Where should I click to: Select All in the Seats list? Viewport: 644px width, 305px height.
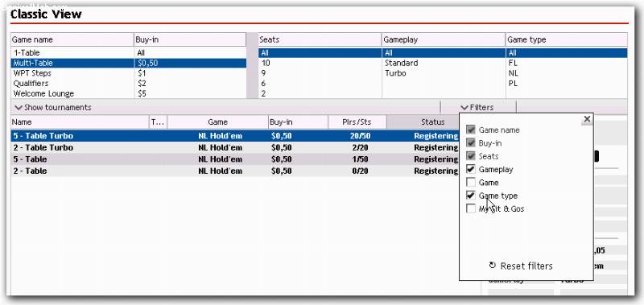(320, 52)
